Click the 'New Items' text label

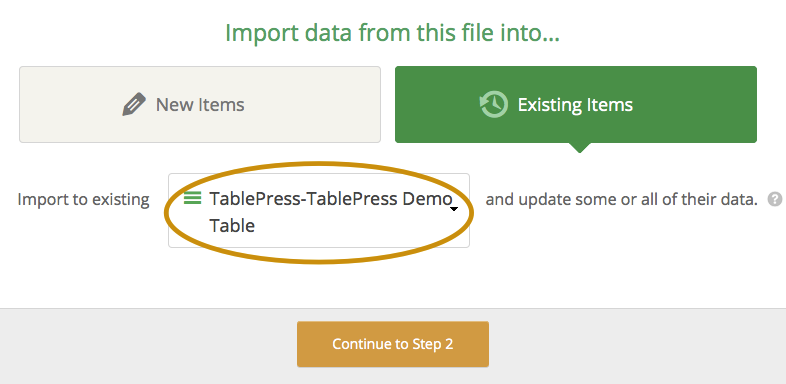(x=200, y=105)
